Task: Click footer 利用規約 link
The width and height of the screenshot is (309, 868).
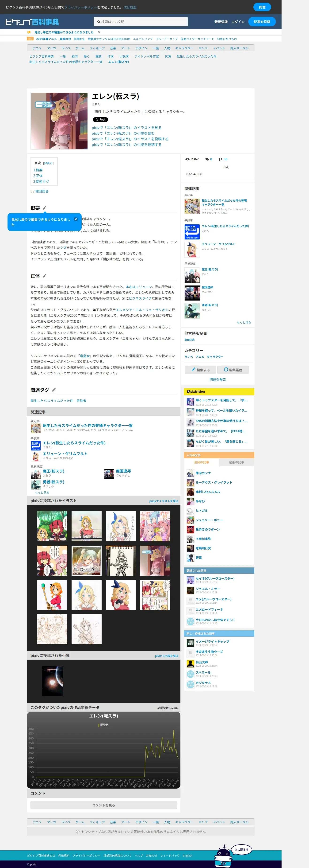Action: point(64,856)
